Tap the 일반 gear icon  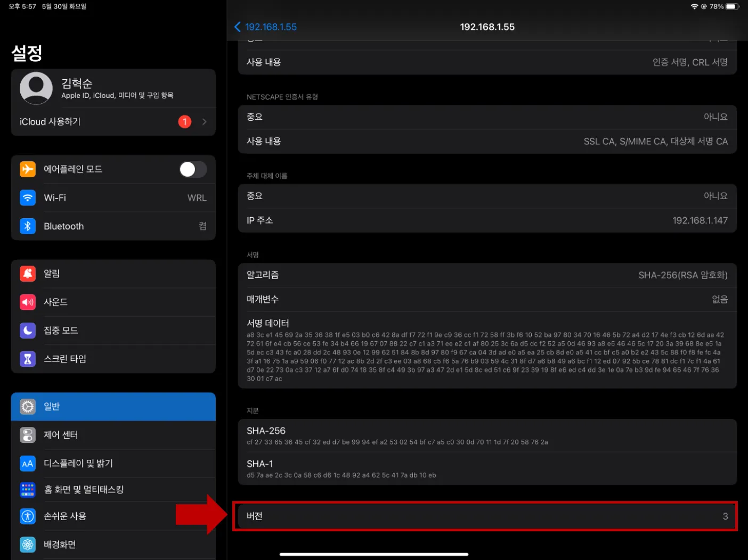click(x=28, y=407)
